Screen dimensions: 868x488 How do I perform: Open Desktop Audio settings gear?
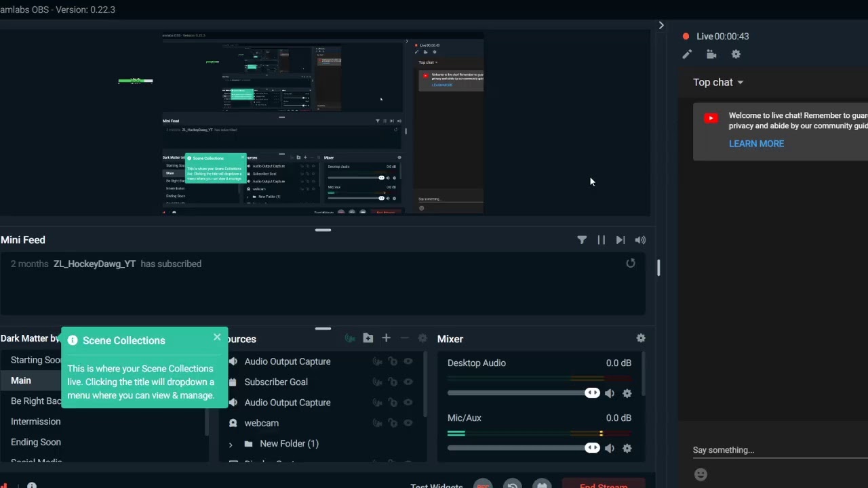pyautogui.click(x=627, y=393)
